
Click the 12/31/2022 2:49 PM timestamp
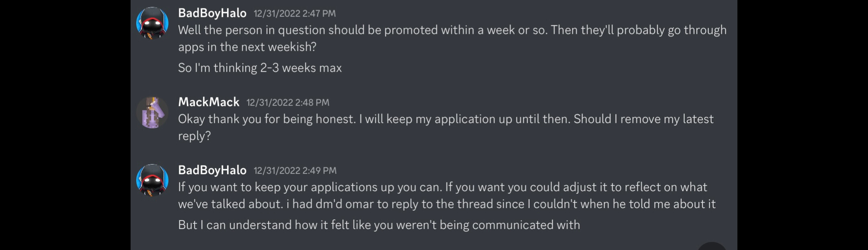pyautogui.click(x=295, y=171)
